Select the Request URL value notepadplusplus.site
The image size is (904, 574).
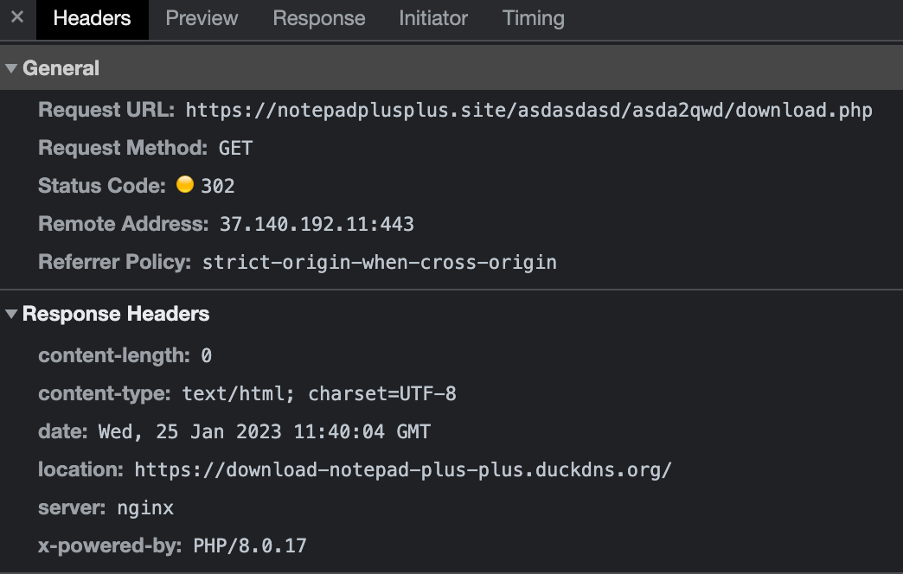[529, 110]
